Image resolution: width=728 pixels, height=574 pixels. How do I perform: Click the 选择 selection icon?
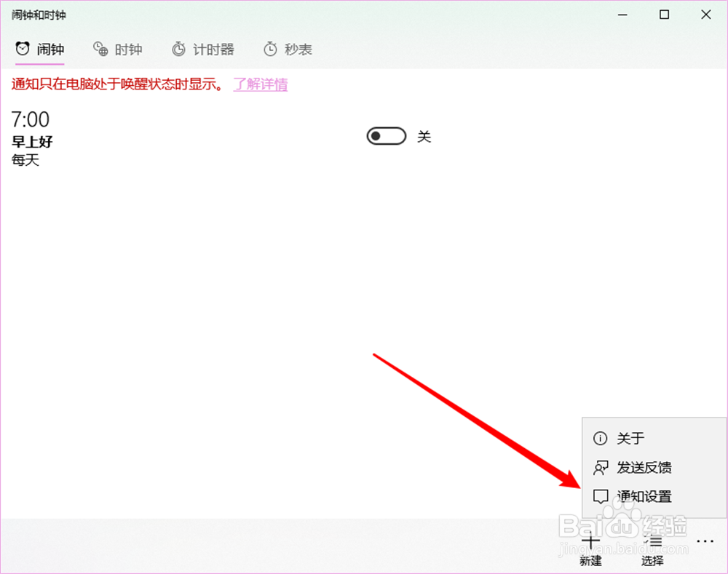653,541
